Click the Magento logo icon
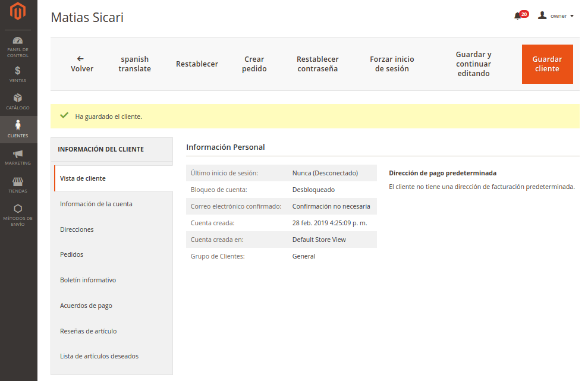This screenshot has width=588, height=381. click(x=18, y=11)
